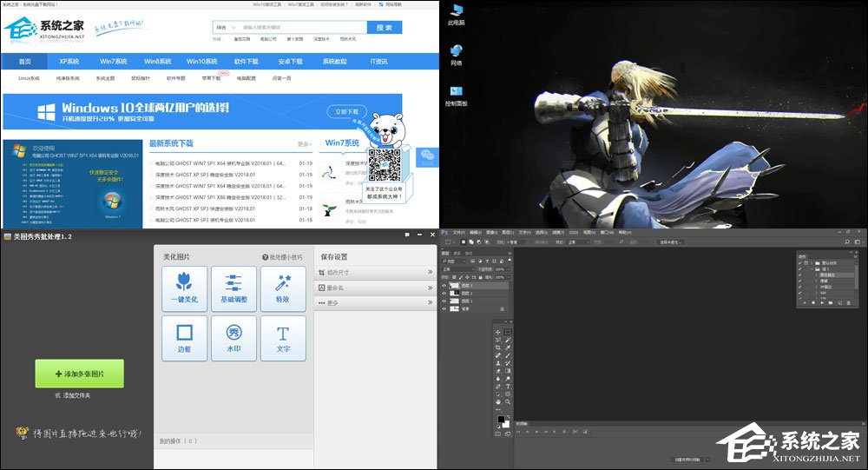The image size is (868, 470).
Task: Click the foreground color swatch in Photoshop
Action: point(501,420)
